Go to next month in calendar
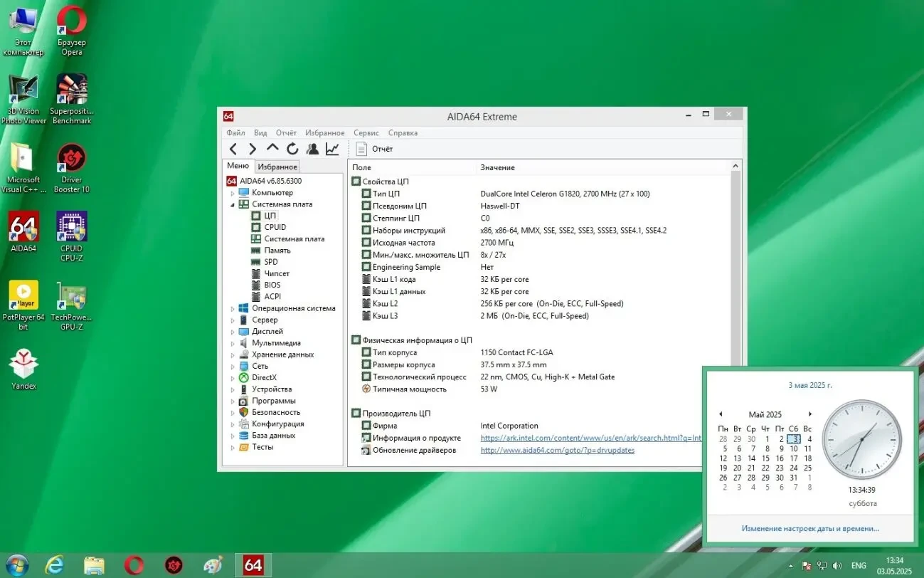This screenshot has width=924, height=578. click(809, 414)
